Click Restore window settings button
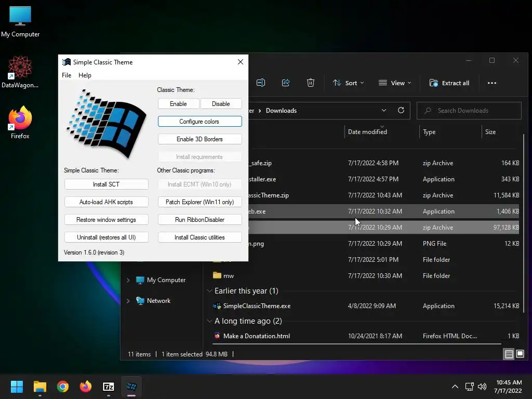 pos(106,219)
